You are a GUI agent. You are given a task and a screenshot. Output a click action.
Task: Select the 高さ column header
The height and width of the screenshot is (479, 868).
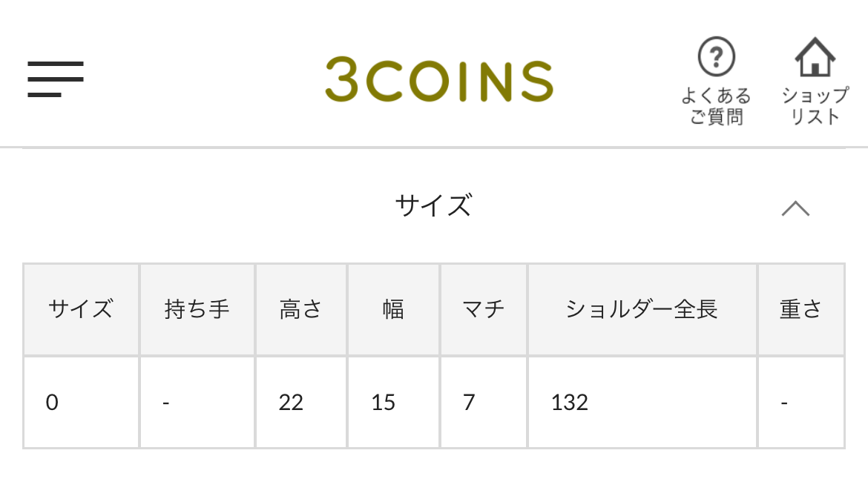[300, 309]
